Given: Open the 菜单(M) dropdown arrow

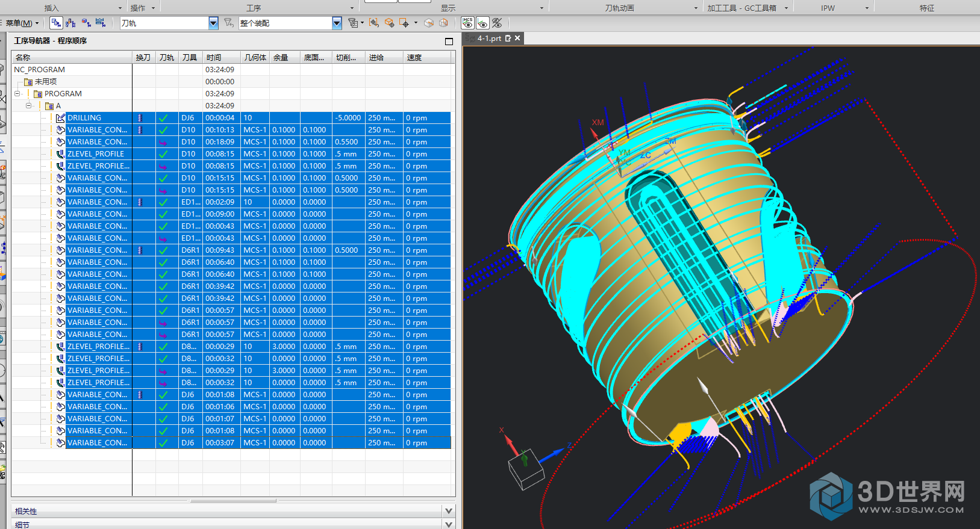Looking at the screenshot, I should click(37, 23).
